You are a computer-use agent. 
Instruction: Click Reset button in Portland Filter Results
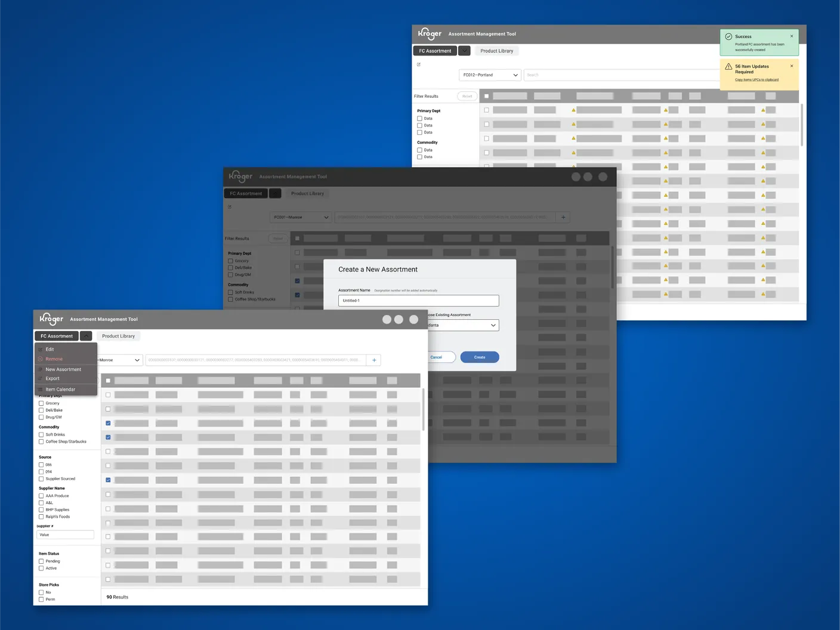pyautogui.click(x=467, y=96)
